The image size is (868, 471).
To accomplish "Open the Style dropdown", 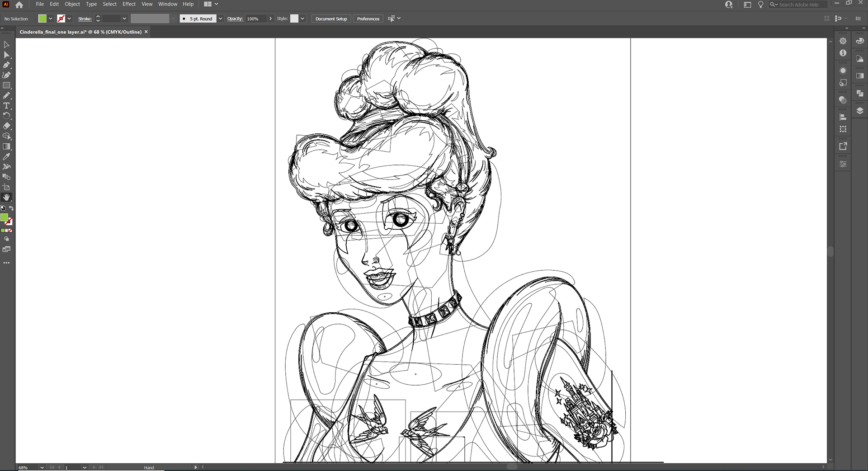I will 302,19.
